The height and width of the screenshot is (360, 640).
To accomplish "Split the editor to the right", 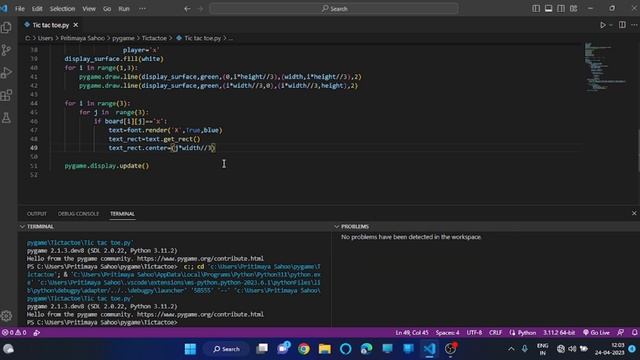I will coord(622,25).
